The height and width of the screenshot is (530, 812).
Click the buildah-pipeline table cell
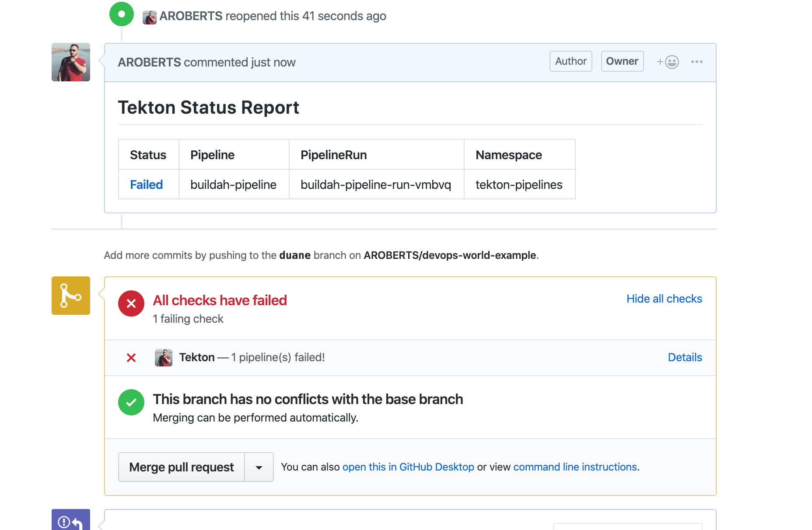[234, 185]
